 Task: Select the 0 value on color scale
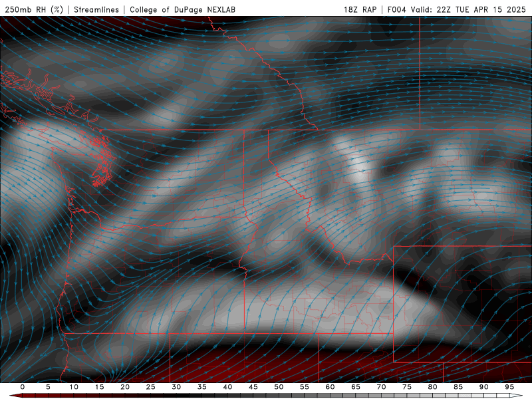23,387
